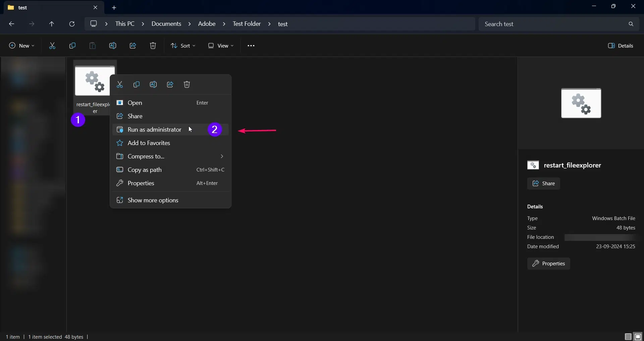
Task: Refresh the current folder
Action: tap(72, 24)
